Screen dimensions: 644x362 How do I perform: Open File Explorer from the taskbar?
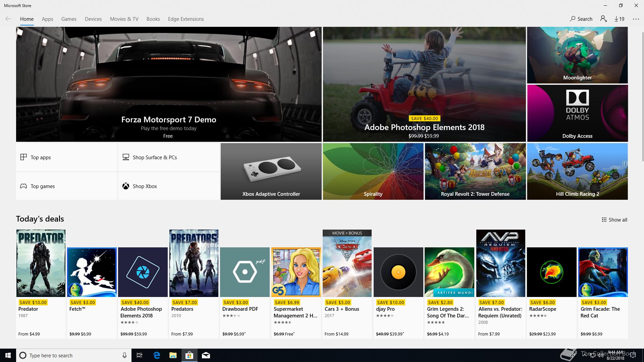173,355
